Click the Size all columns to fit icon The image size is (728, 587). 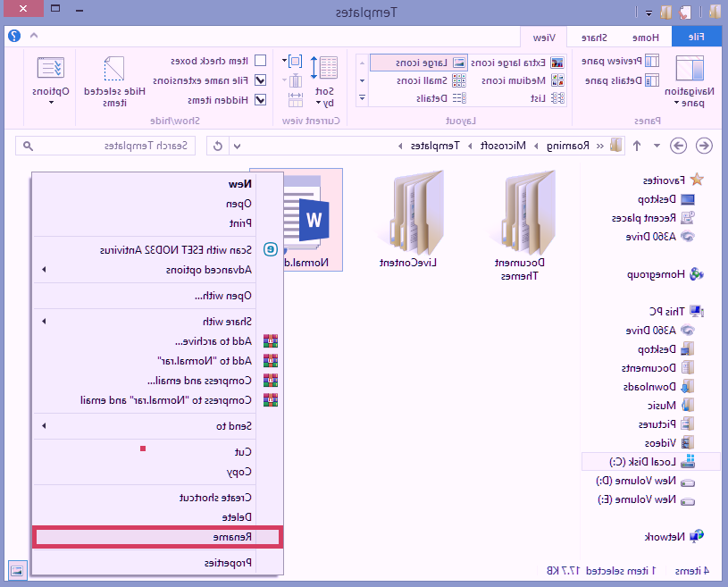click(296, 100)
